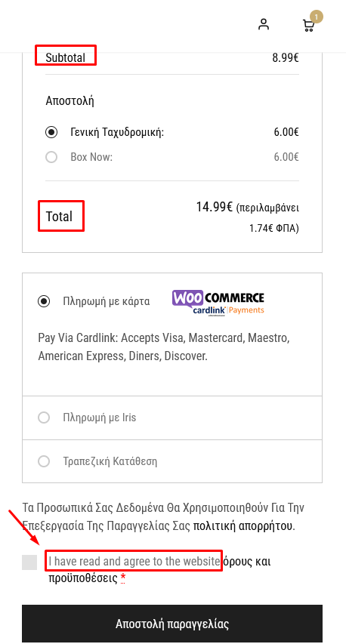346x644 pixels.
Task: Open the user account icon
Action: pyautogui.click(x=264, y=25)
